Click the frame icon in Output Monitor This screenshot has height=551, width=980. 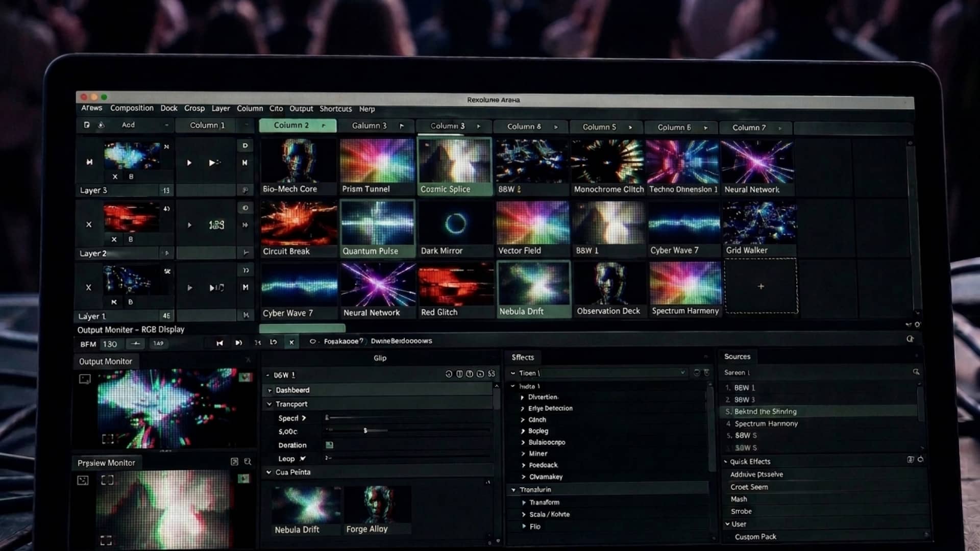[x=85, y=379]
